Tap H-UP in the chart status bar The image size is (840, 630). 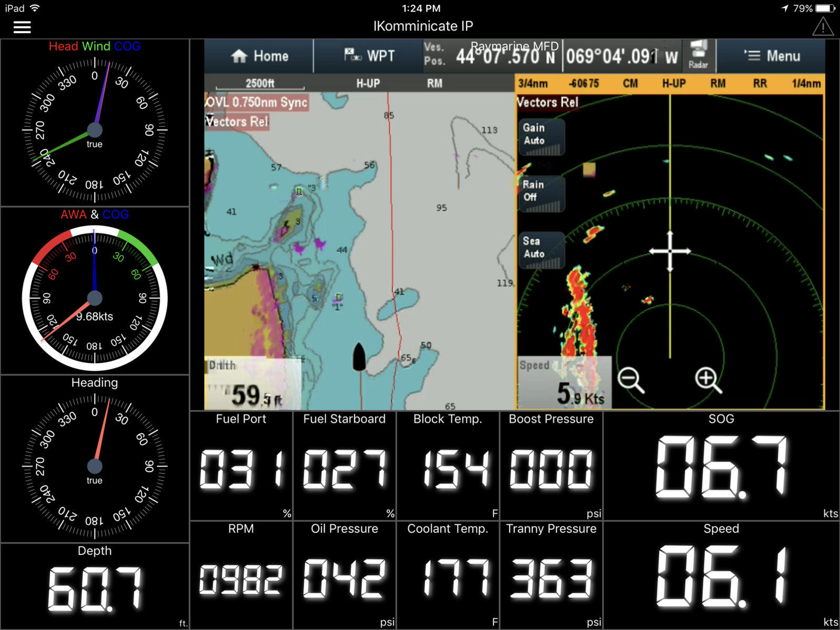(368, 84)
